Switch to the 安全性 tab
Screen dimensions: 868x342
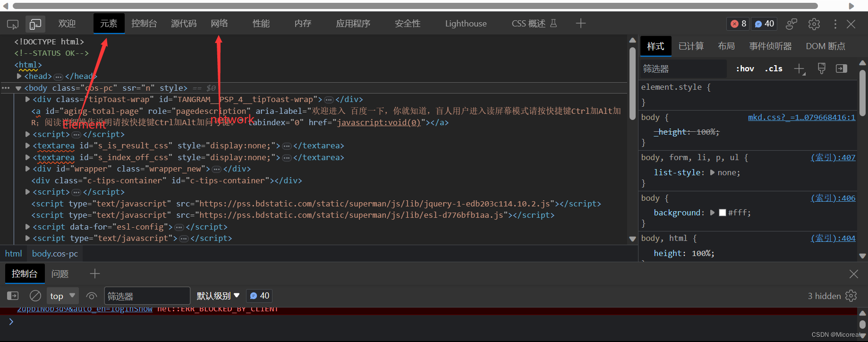pos(408,24)
